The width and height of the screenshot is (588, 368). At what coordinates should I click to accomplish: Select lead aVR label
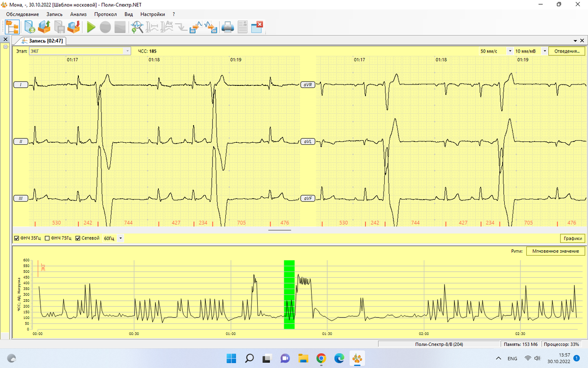307,85
